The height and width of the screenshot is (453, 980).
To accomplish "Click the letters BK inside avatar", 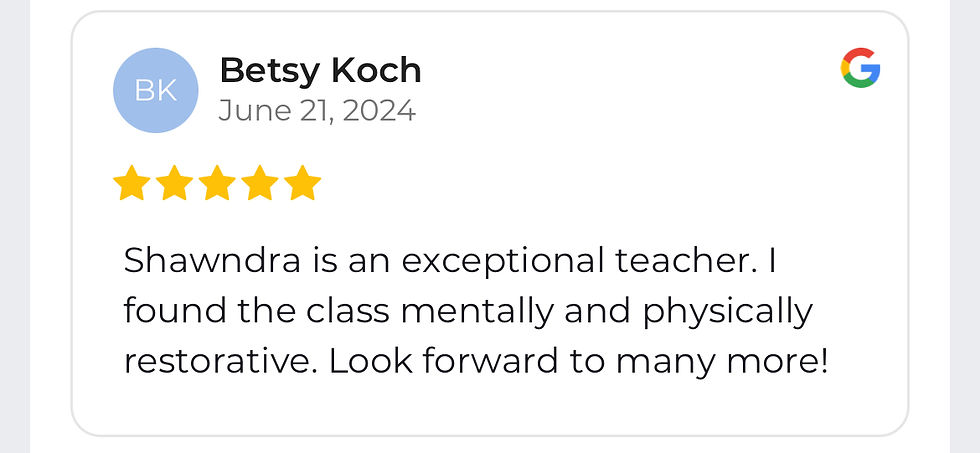I will coord(156,91).
